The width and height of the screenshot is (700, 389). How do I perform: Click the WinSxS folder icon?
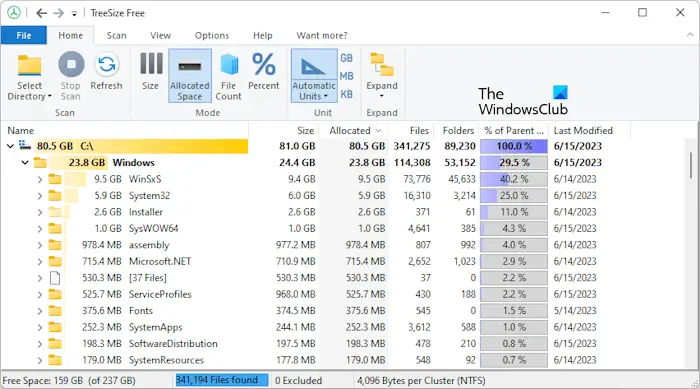55,179
